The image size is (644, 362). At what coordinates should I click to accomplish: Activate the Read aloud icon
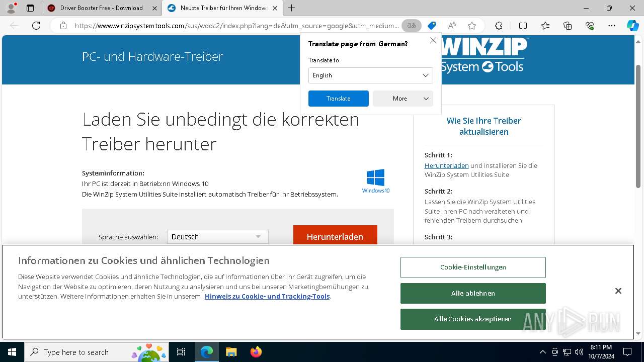(x=452, y=26)
